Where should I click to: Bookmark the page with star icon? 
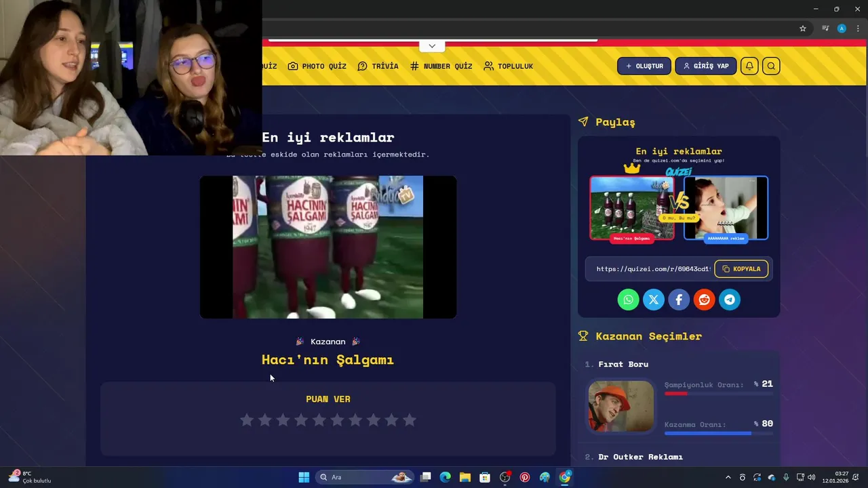click(803, 28)
